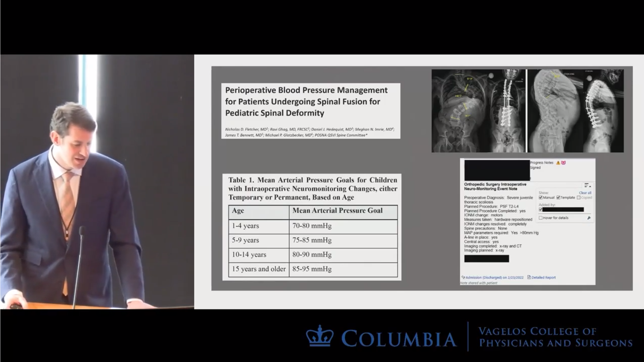Enable Hover for details checkbox
The image size is (644, 362).
pyautogui.click(x=540, y=218)
